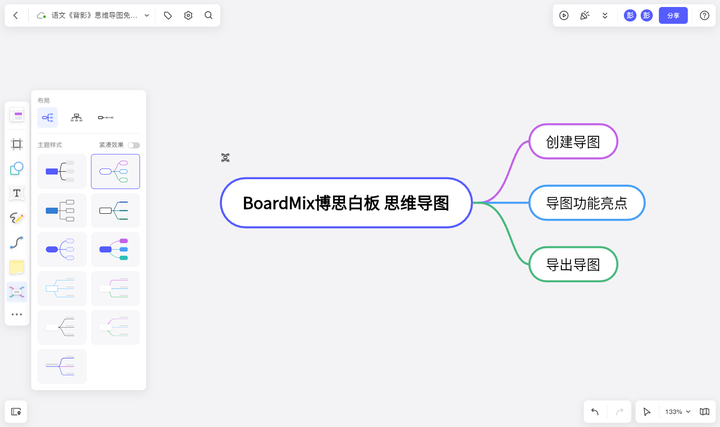Select the text tool
720x427 pixels.
(x=17, y=193)
